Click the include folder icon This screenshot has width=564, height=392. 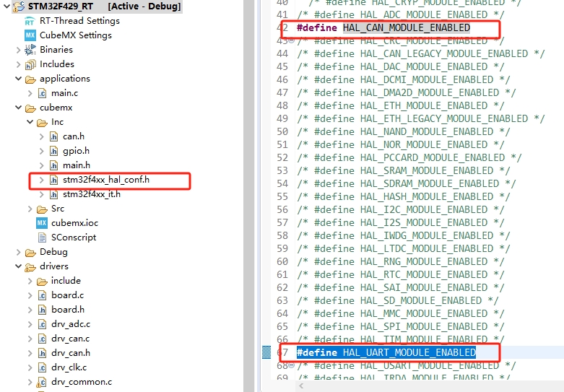coord(42,282)
